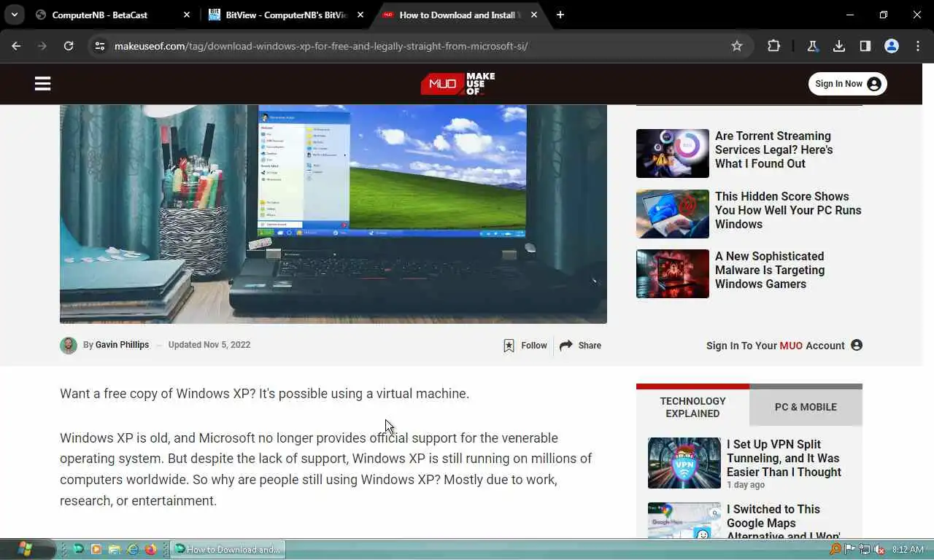
Task: Close the How to Download tab
Action: pyautogui.click(x=534, y=15)
